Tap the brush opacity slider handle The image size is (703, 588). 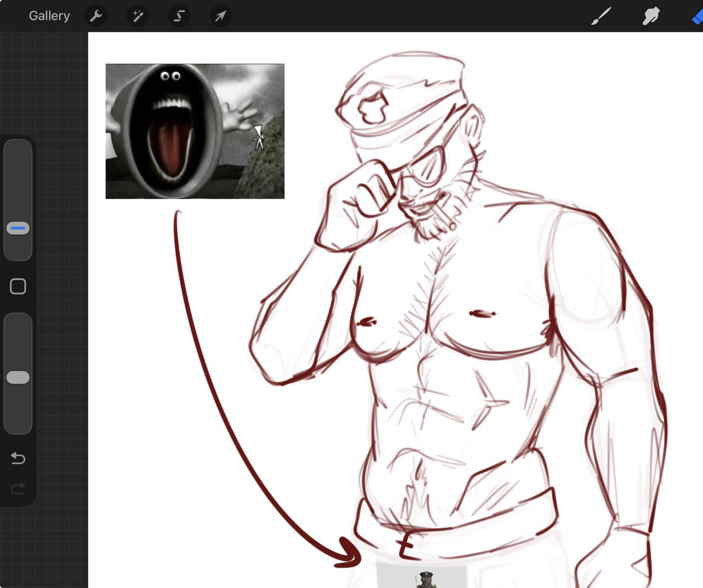pos(18,378)
